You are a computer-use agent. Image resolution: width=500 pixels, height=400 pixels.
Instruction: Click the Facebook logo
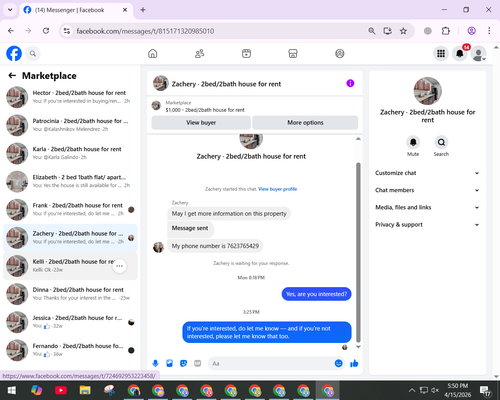(x=14, y=53)
